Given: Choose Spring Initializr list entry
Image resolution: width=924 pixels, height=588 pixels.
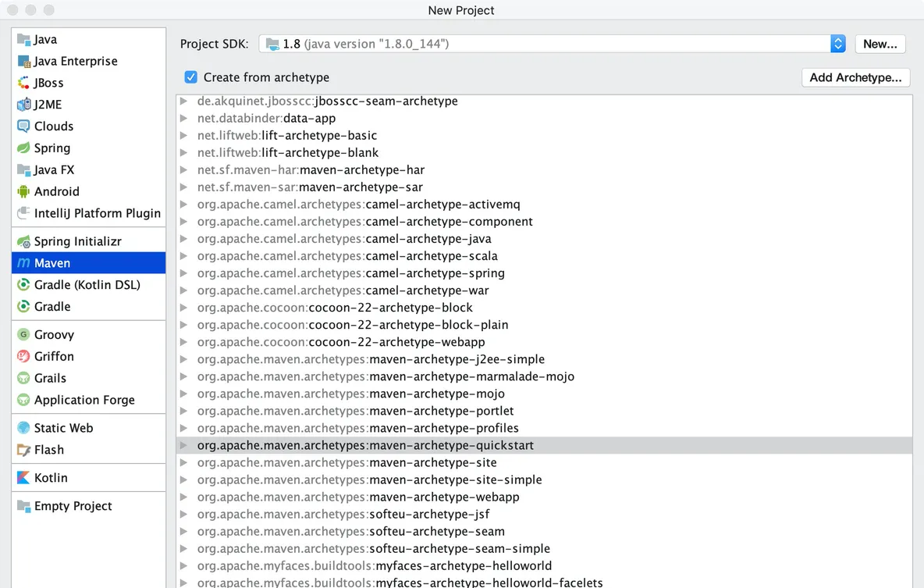Looking at the screenshot, I should pyautogui.click(x=88, y=241).
